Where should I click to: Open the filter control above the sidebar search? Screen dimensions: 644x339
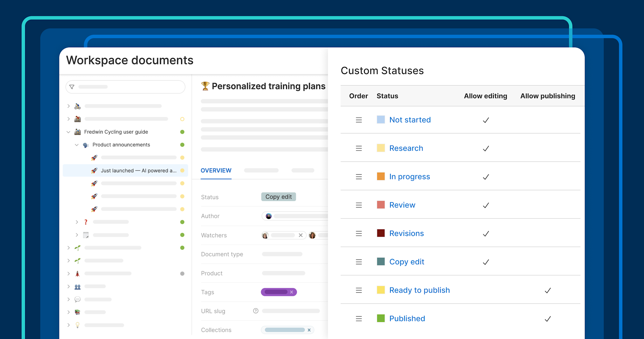point(71,87)
